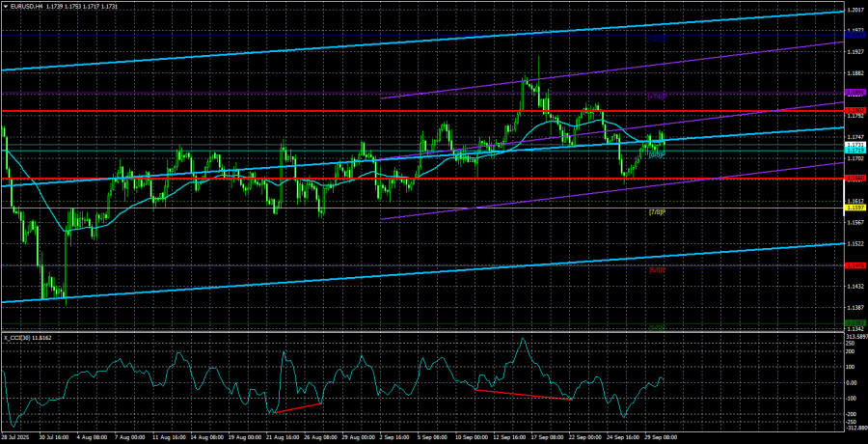868x444 pixels.
Task: Click the 1.1597 yellow price tag
Action: click(x=854, y=208)
